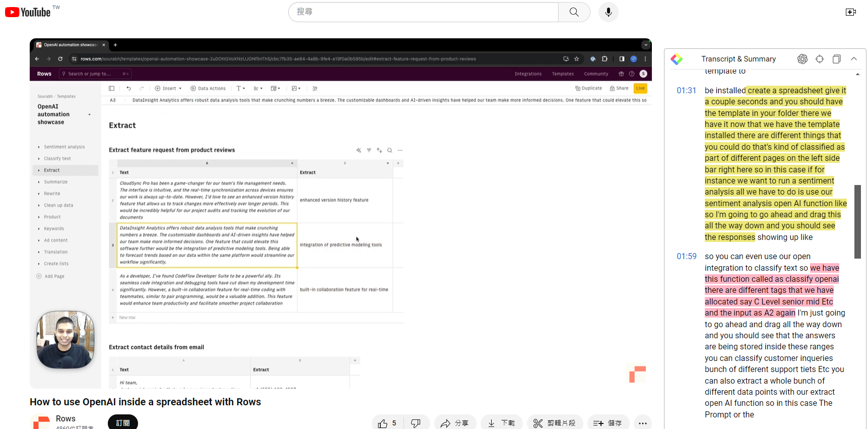Click the transcript panel scrollbar thumb
Viewport: 868px width, 429px height.
tap(857, 221)
